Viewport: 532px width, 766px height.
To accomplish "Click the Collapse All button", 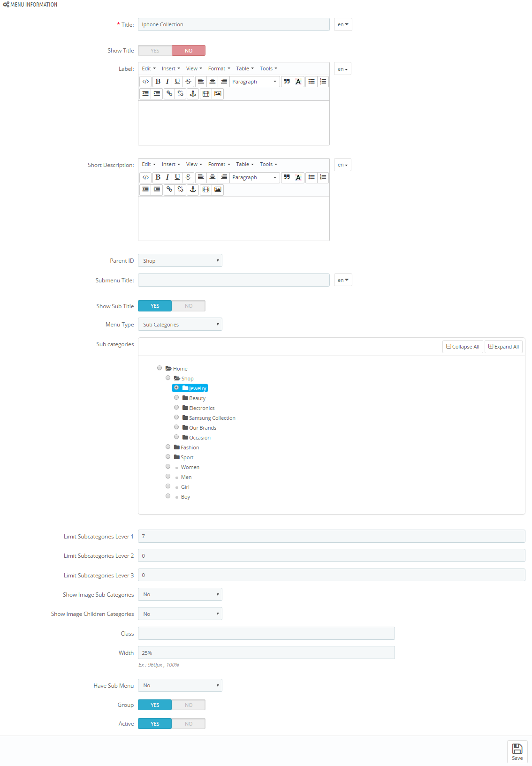I will tap(463, 347).
